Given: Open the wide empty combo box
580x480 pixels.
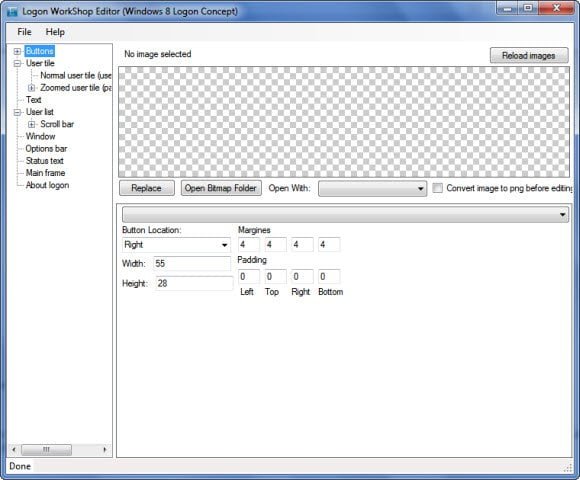Looking at the screenshot, I should coord(345,214).
